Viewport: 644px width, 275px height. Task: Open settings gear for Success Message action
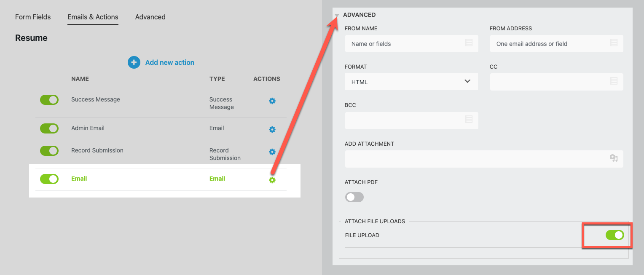coord(272,101)
